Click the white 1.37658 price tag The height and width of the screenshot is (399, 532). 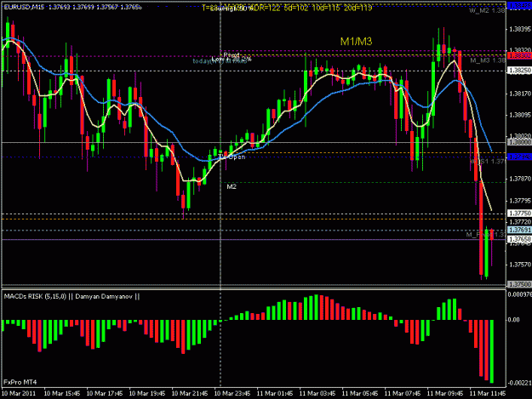[519, 240]
